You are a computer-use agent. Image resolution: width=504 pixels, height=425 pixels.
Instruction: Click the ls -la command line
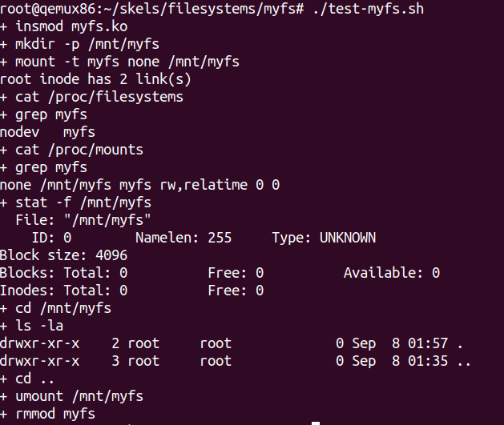39,326
